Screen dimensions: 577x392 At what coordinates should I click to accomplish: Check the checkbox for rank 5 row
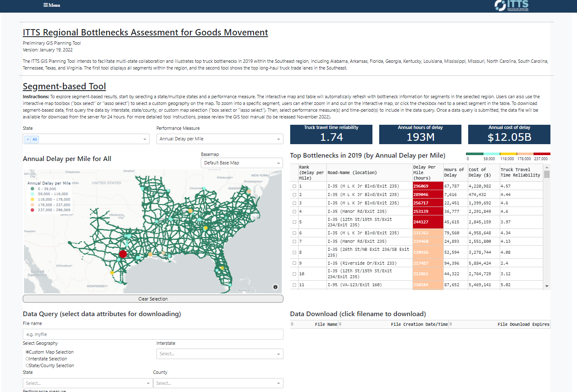click(294, 222)
